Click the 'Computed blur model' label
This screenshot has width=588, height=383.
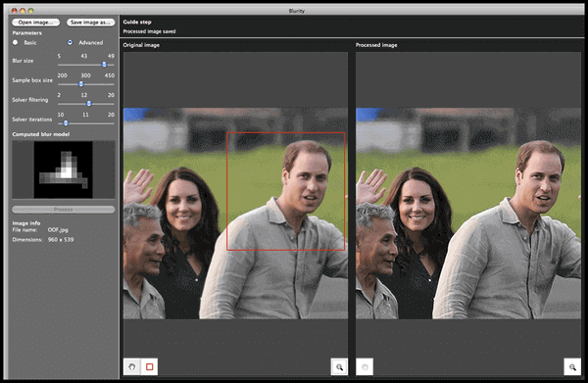(x=41, y=134)
